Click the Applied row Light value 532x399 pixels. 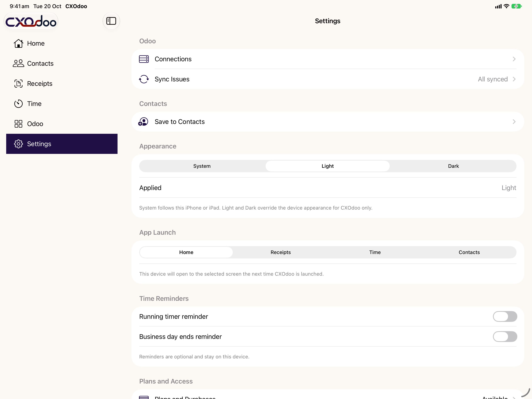[x=509, y=188]
